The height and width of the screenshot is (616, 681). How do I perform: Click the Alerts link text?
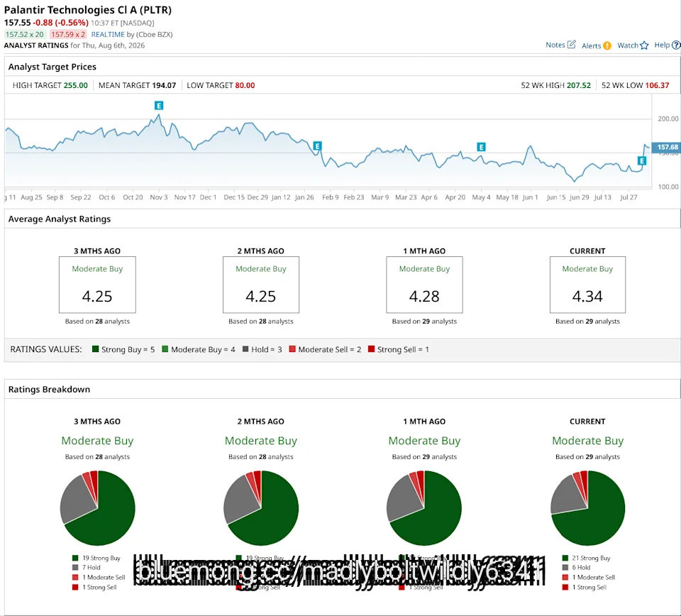tap(592, 45)
